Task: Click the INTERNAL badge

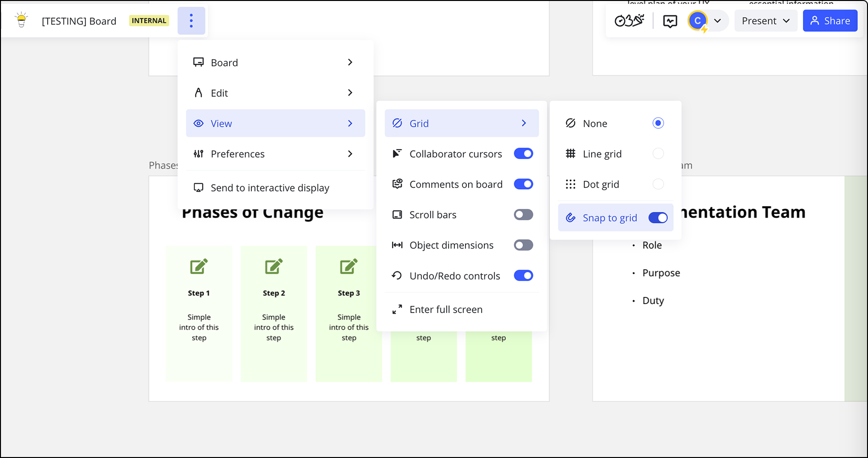Action: [x=149, y=20]
